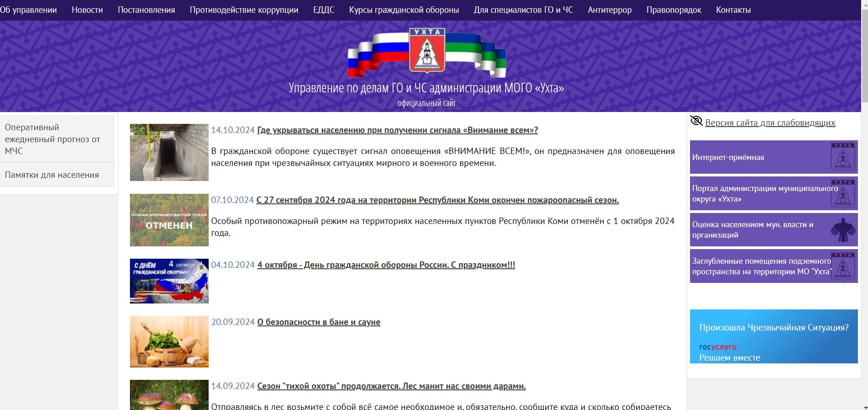Click the С Днём гражданской обороны thumbnail
This screenshot has height=410, width=868.
pos(169,281)
